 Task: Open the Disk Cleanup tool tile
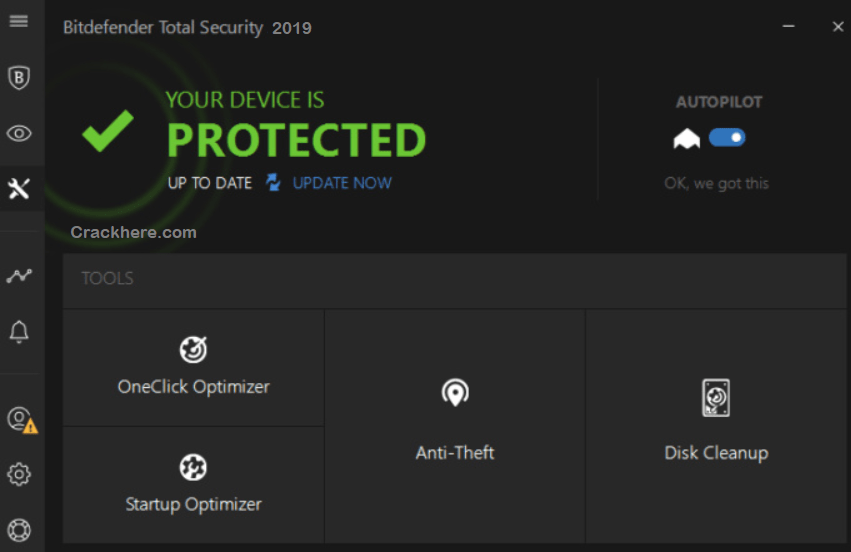716,425
